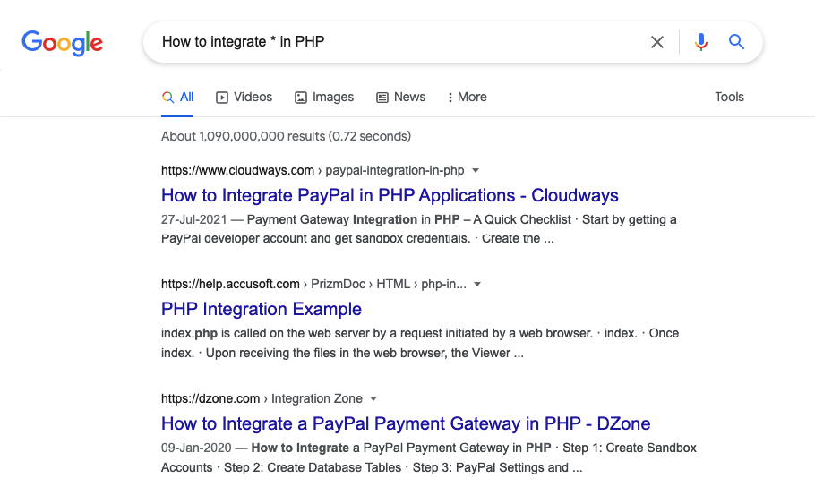Click the cloudways.com URL breadcrumb
The width and height of the screenshot is (815, 504).
pos(313,170)
